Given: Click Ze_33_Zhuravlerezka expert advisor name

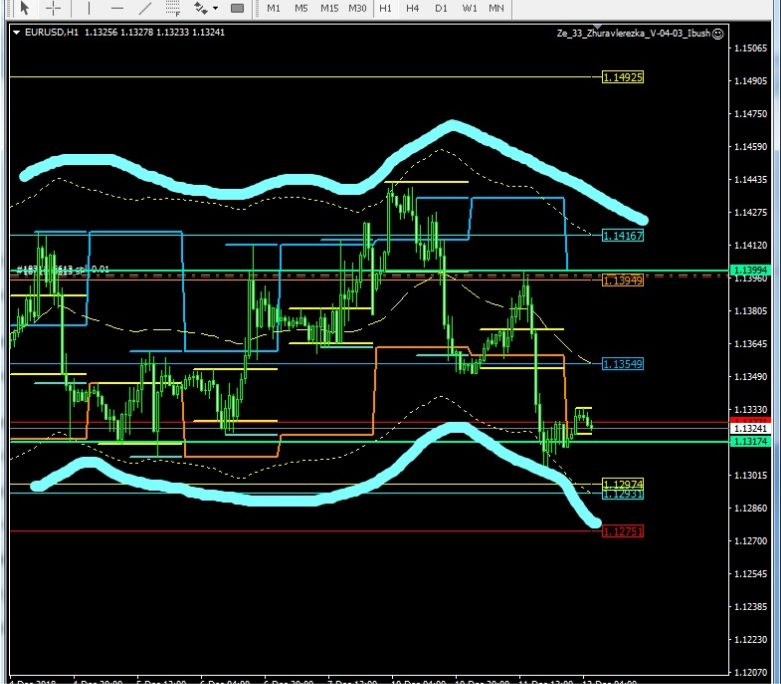Looking at the screenshot, I should point(633,33).
